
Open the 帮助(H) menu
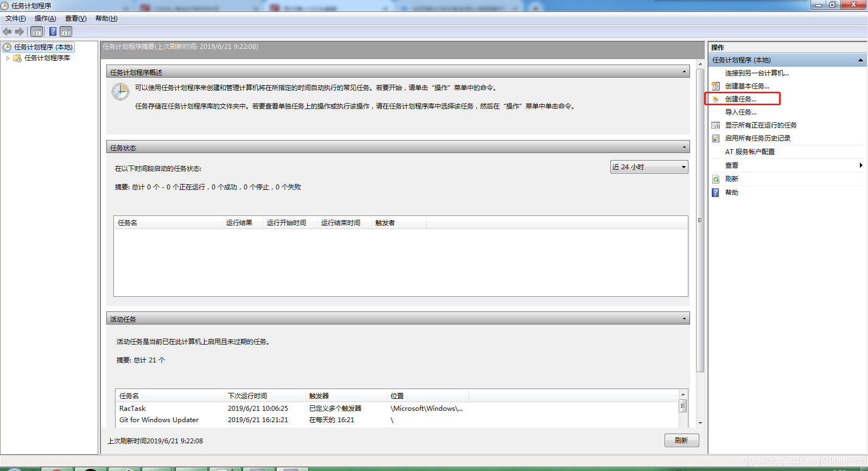pos(106,18)
